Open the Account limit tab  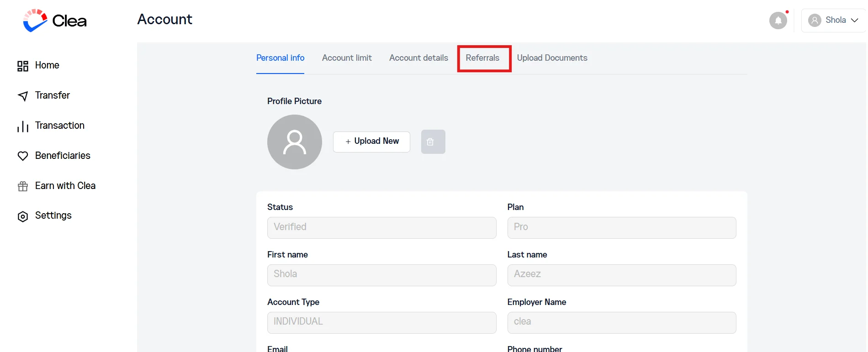click(x=347, y=58)
